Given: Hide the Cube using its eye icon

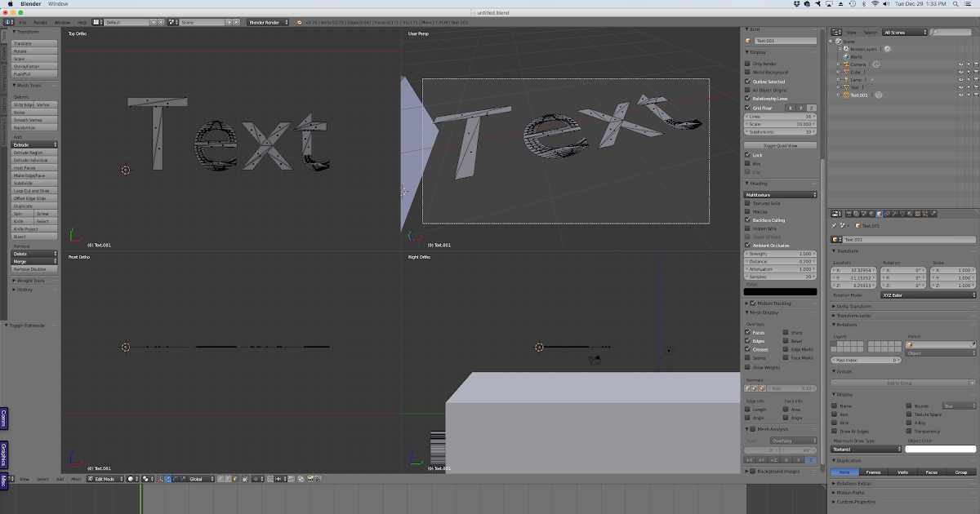Looking at the screenshot, I should coord(961,72).
